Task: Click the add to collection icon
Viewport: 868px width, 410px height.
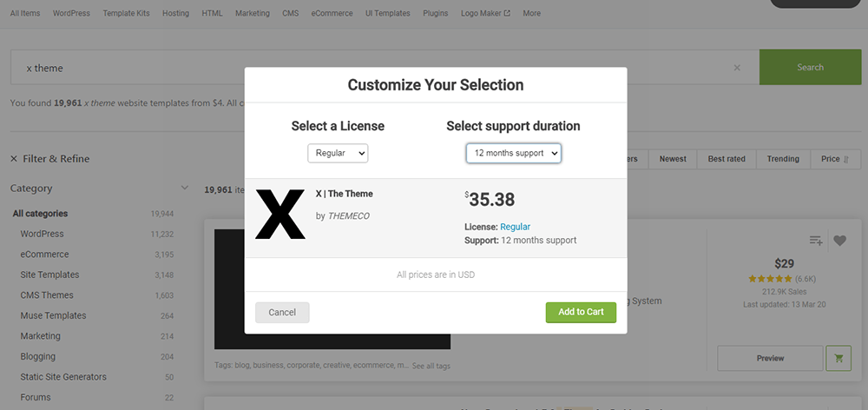Action: [x=815, y=241]
